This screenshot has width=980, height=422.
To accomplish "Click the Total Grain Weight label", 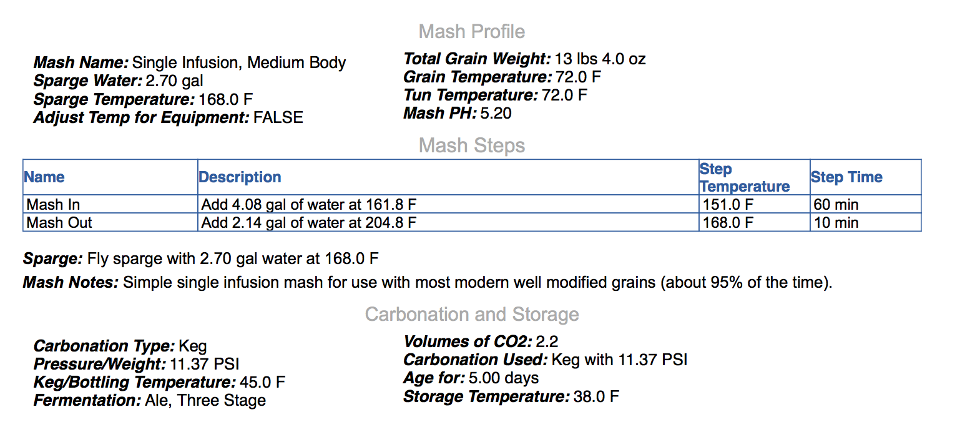I will (477, 59).
